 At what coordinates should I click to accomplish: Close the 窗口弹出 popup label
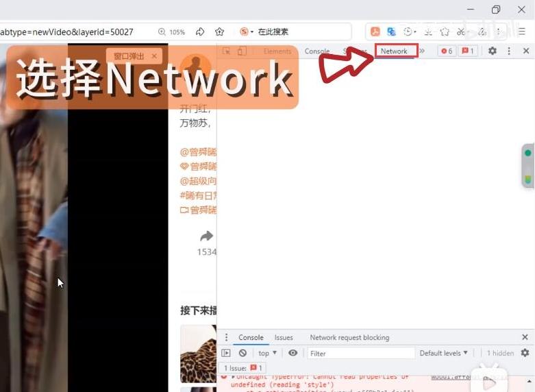point(154,56)
